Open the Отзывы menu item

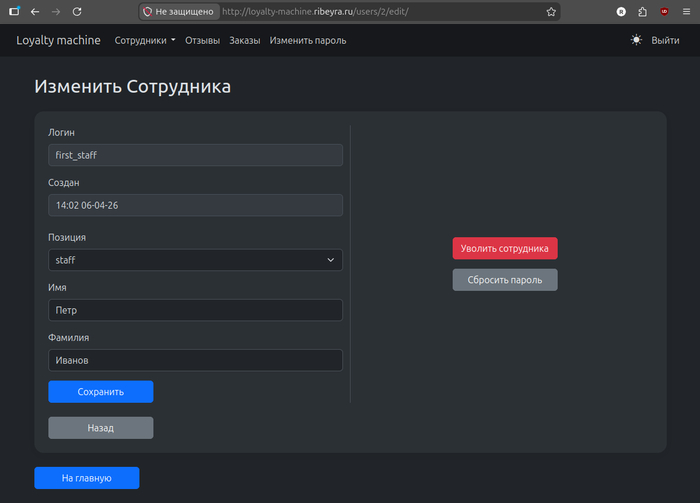202,41
